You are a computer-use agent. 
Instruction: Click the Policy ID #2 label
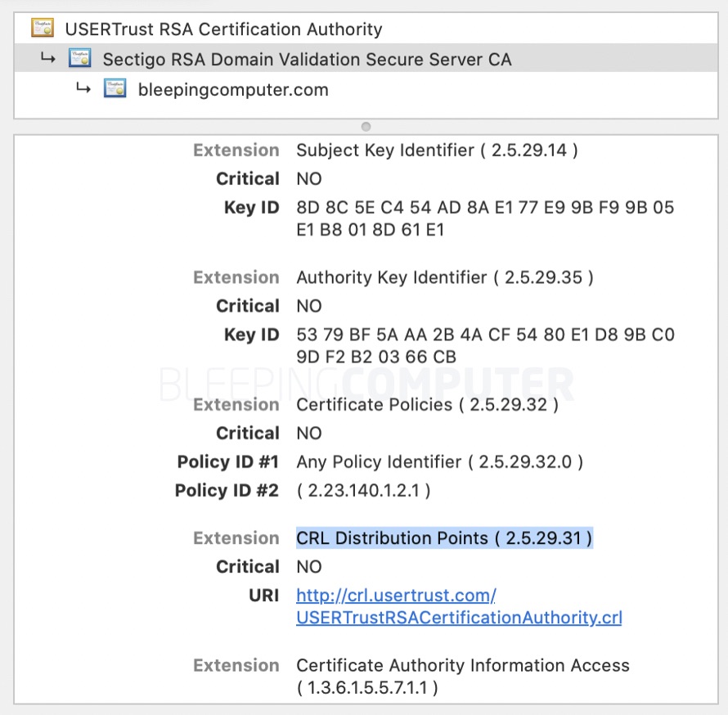click(227, 490)
